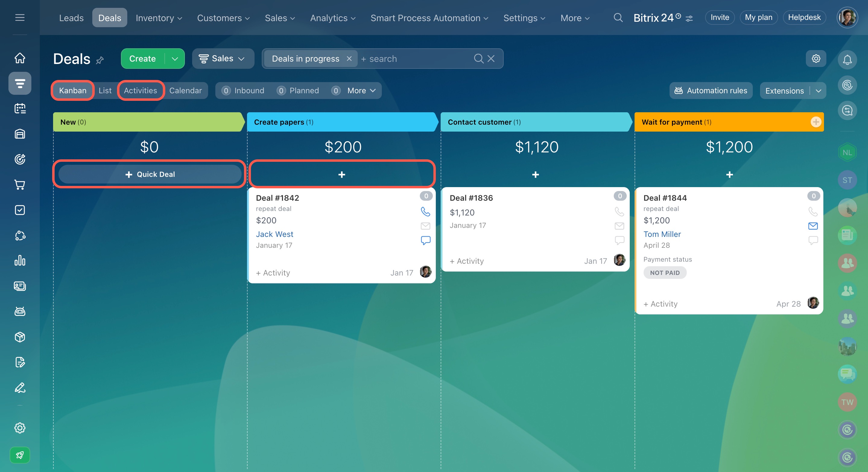Click the green New stage header
The height and width of the screenshot is (472, 868).
(x=149, y=122)
